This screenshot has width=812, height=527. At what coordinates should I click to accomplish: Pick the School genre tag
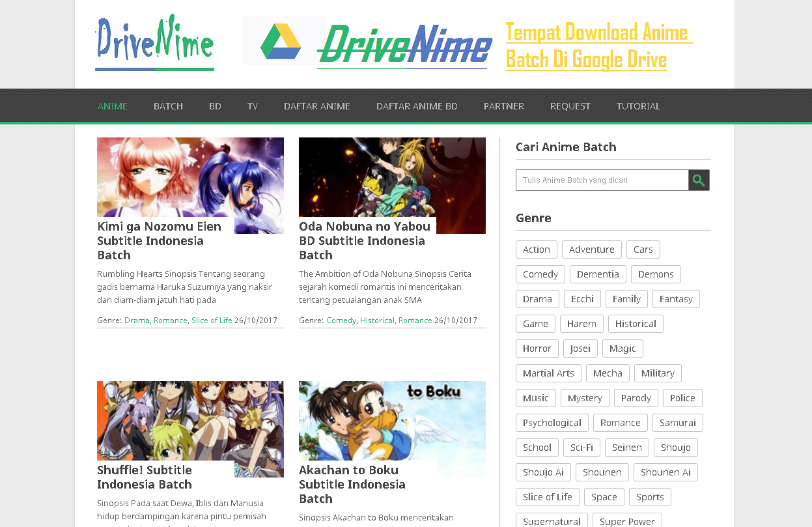(x=537, y=448)
